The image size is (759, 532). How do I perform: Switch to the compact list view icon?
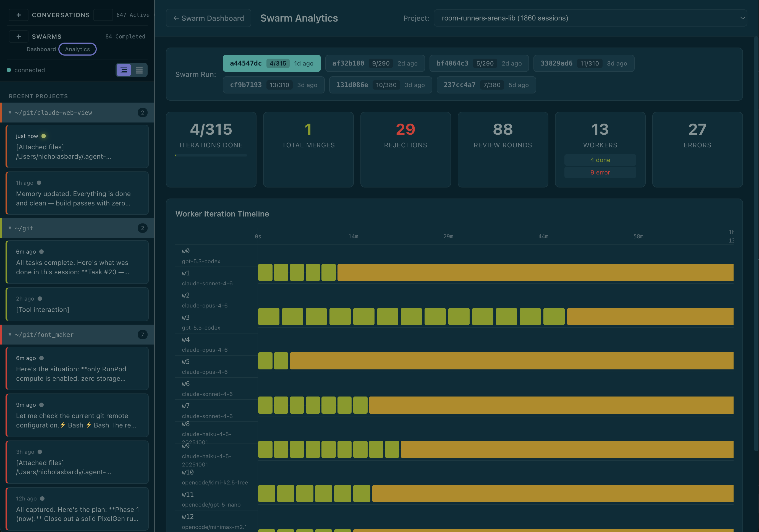140,70
